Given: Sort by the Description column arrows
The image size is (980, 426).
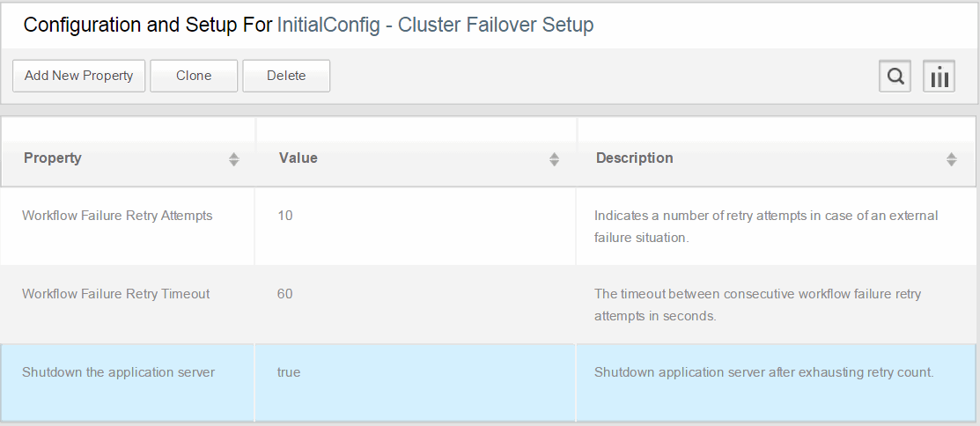Looking at the screenshot, I should [951, 158].
